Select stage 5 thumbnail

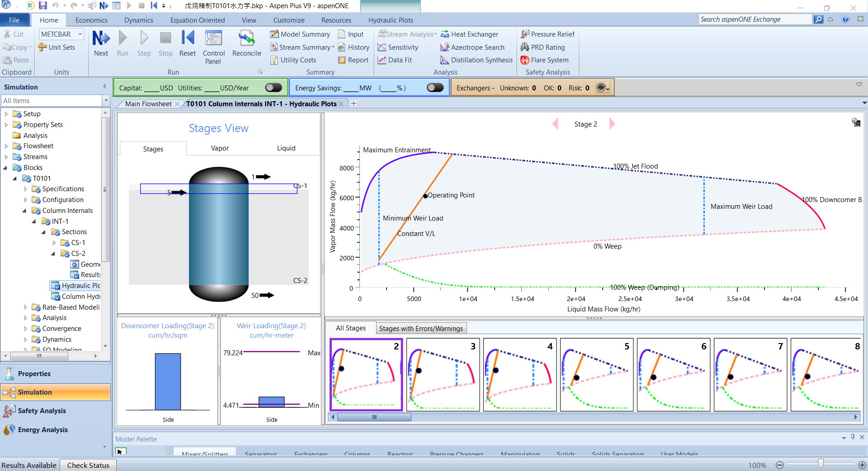(597, 375)
